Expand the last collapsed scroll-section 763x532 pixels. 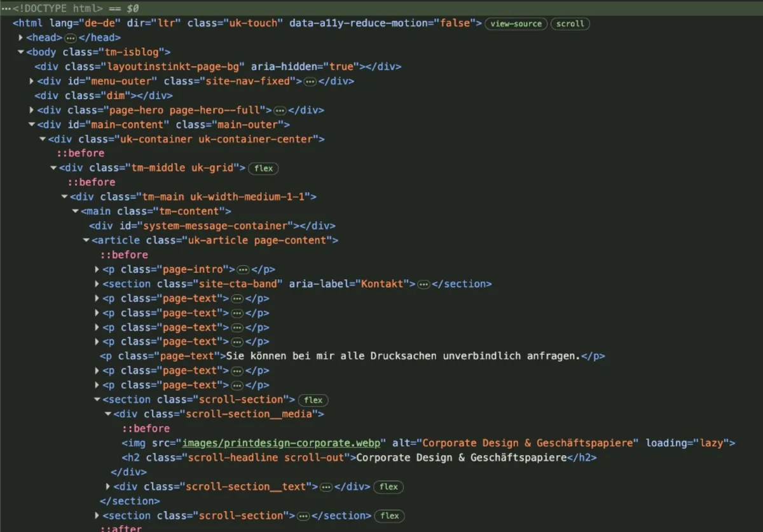tap(97, 516)
